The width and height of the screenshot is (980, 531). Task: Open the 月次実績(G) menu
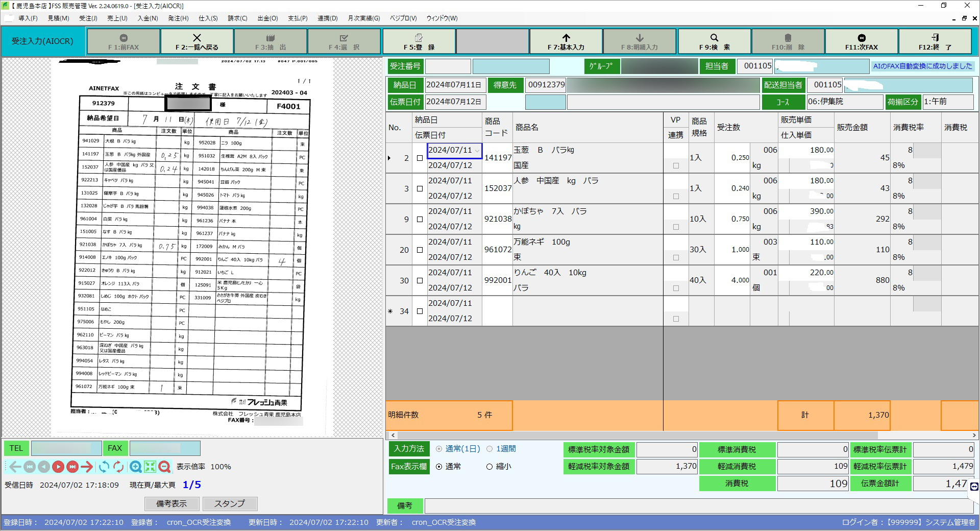pos(363,18)
